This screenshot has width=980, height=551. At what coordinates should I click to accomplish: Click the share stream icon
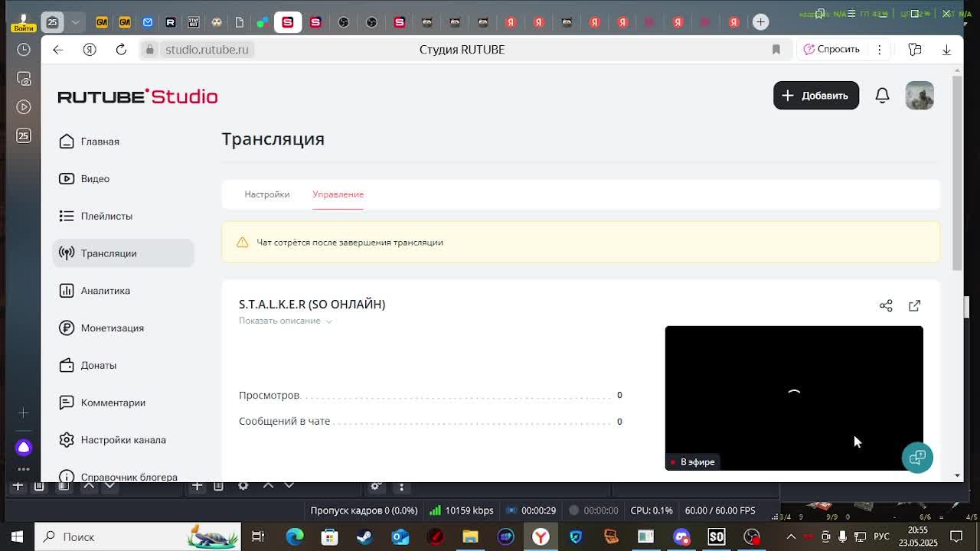(x=886, y=305)
